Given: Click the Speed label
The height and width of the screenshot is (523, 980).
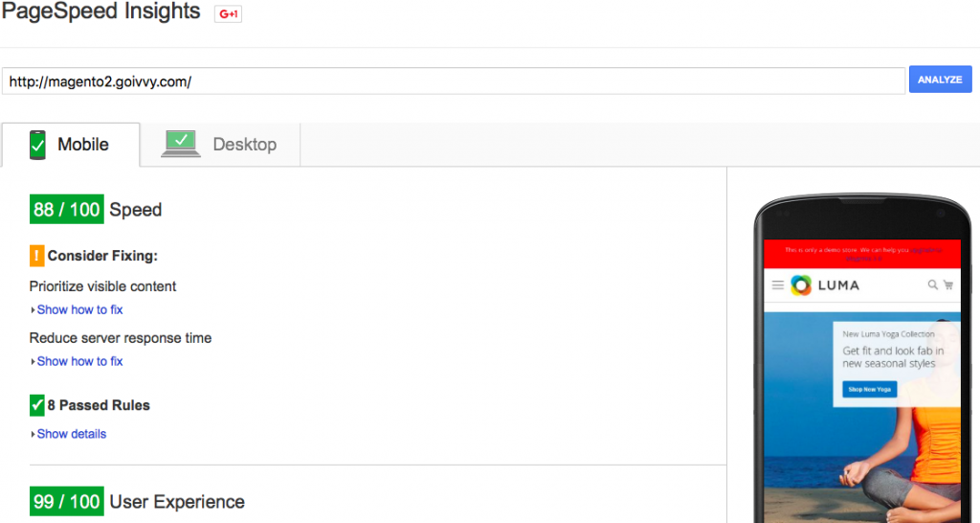Looking at the screenshot, I should coord(136,210).
